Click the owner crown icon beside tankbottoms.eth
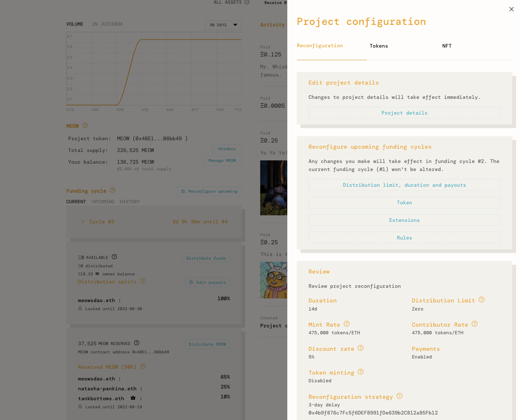 133,398
